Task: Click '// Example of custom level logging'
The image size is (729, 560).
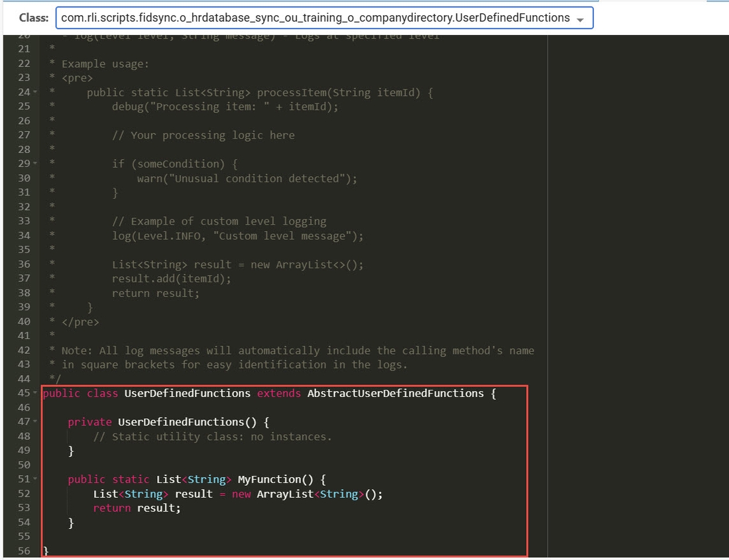Action: (x=219, y=221)
